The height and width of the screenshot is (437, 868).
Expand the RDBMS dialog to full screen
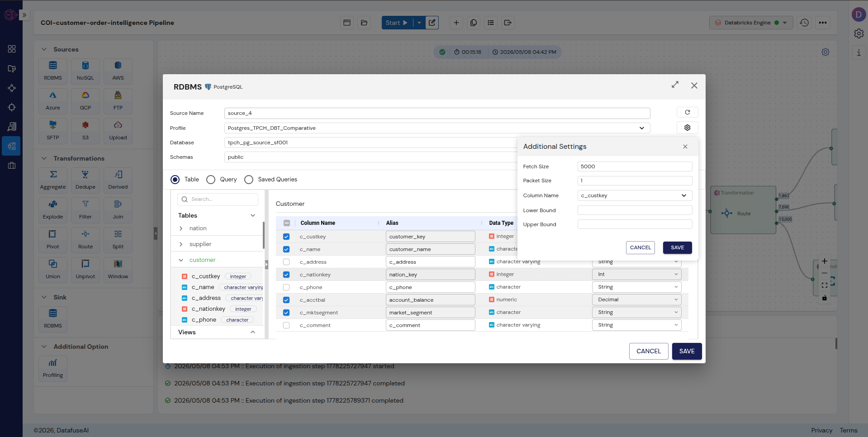tap(675, 85)
